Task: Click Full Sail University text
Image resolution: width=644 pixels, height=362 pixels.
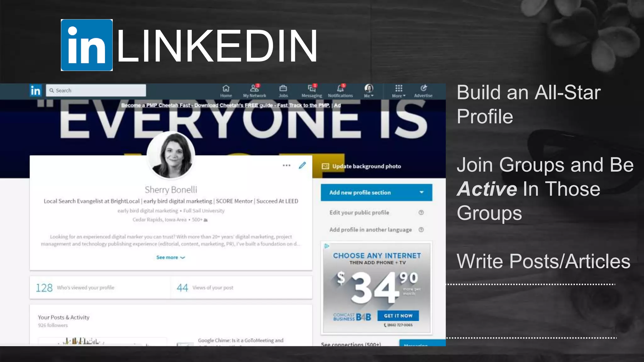Action: [204, 211]
